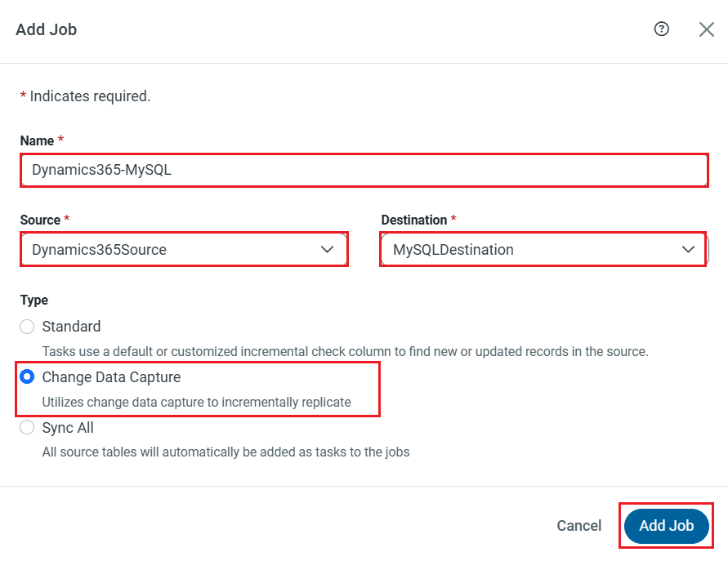Click the Standard type description text
The image size is (728, 561).
[344, 352]
